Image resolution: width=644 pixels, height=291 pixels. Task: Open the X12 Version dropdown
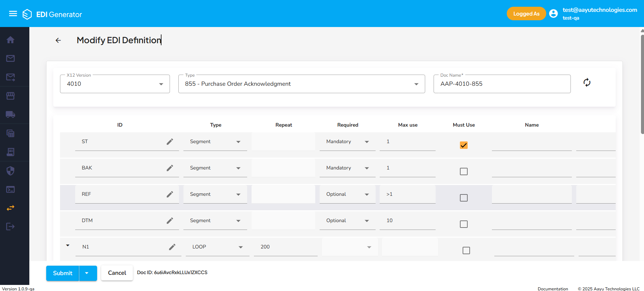pos(115,84)
